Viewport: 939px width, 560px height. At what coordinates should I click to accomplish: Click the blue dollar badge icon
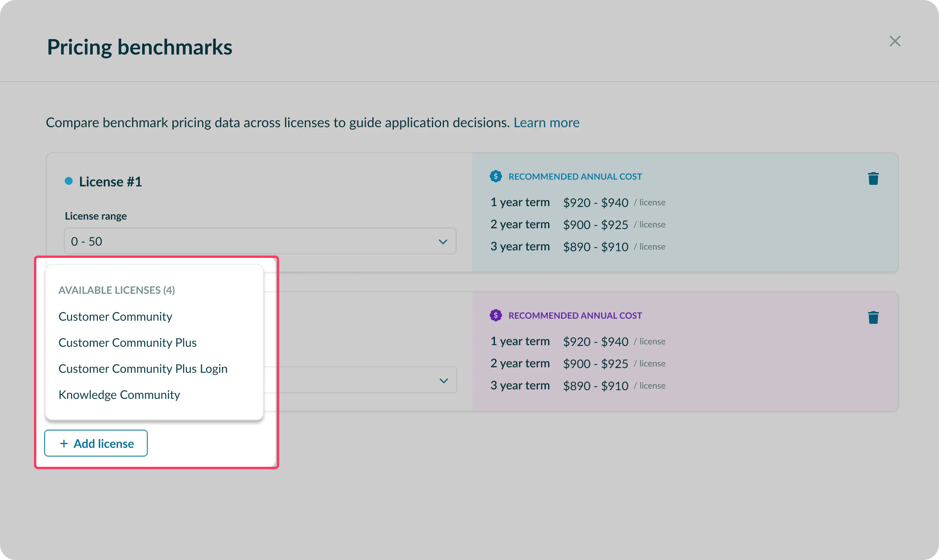tap(496, 176)
